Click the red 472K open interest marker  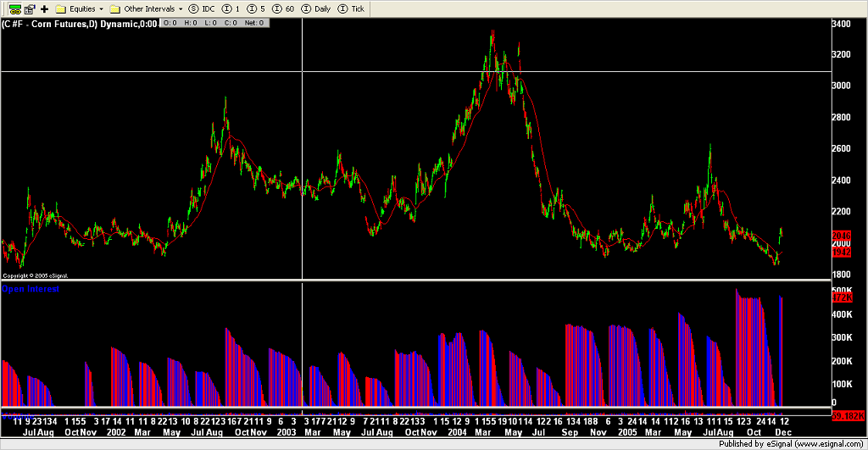point(842,297)
